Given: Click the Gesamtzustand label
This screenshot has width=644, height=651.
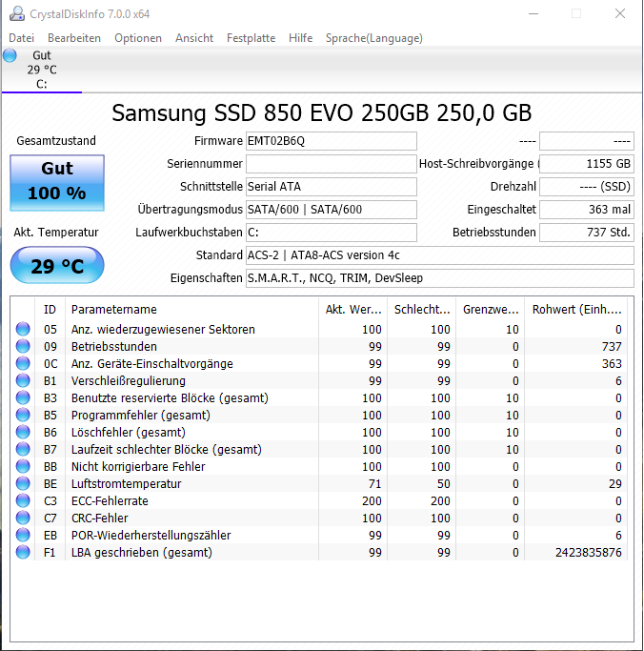Looking at the screenshot, I should pos(56,141).
